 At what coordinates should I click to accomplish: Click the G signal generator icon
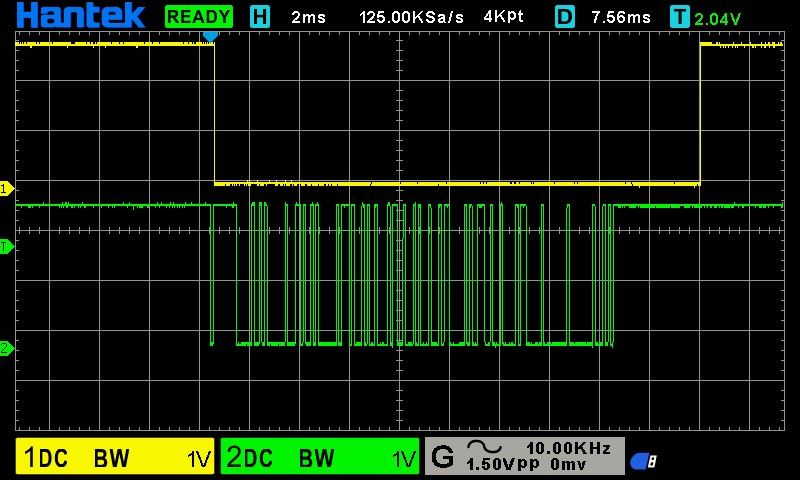click(x=442, y=457)
